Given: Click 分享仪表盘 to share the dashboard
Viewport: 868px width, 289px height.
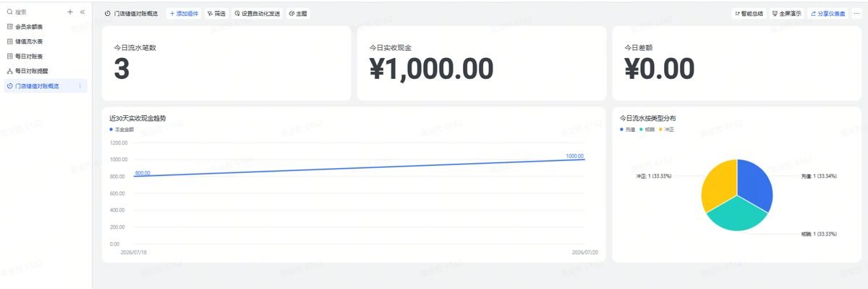Looking at the screenshot, I should pyautogui.click(x=827, y=14).
